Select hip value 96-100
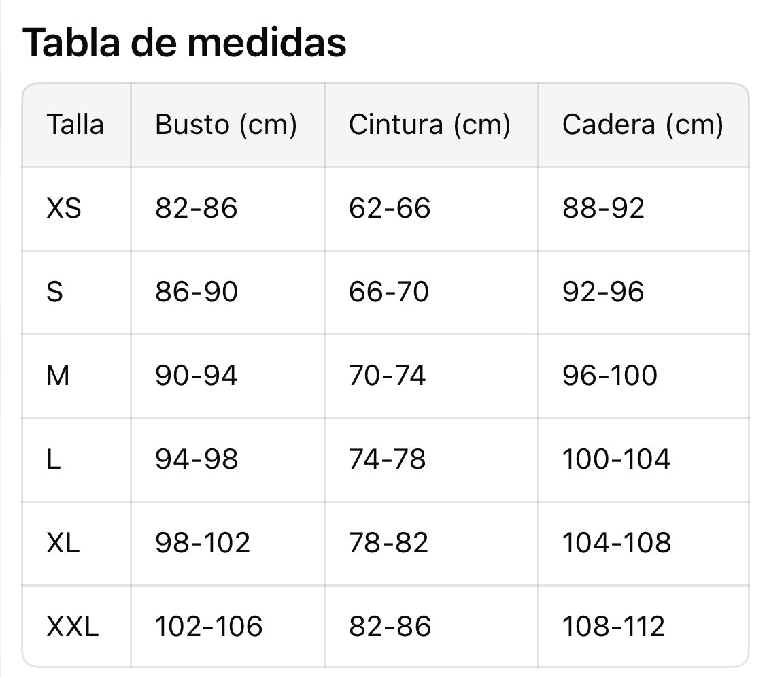 click(x=609, y=376)
